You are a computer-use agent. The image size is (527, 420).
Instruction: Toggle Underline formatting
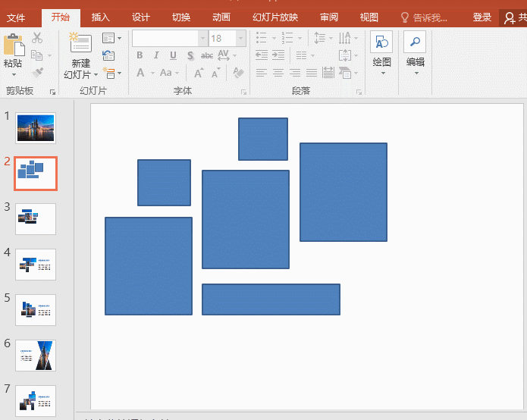click(x=173, y=55)
